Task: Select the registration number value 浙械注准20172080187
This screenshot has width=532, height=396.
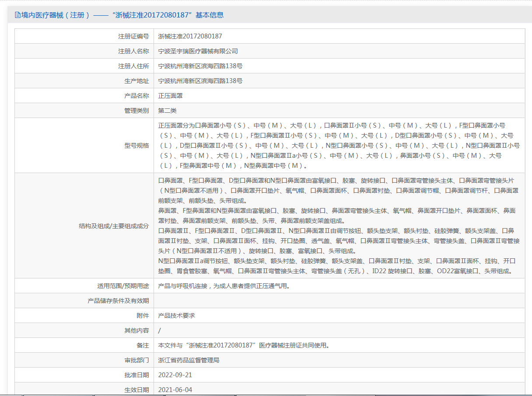Action: (x=190, y=36)
